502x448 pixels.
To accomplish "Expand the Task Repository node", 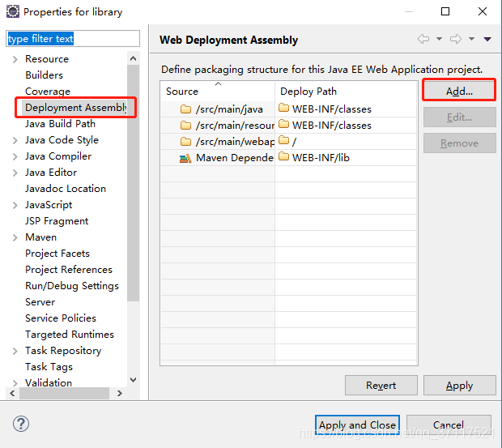I will (15, 351).
